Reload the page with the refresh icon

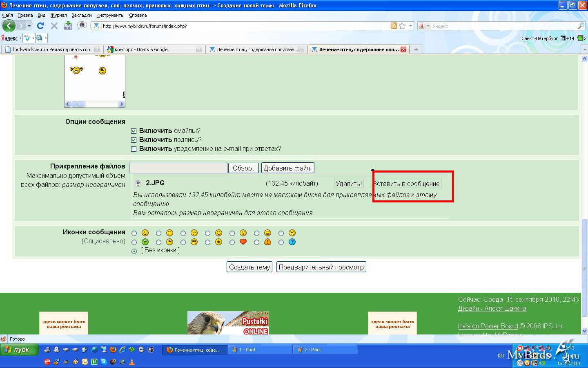click(40, 26)
